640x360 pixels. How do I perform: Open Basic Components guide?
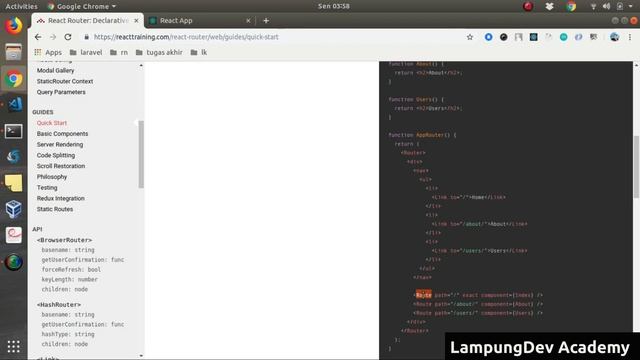click(62, 133)
